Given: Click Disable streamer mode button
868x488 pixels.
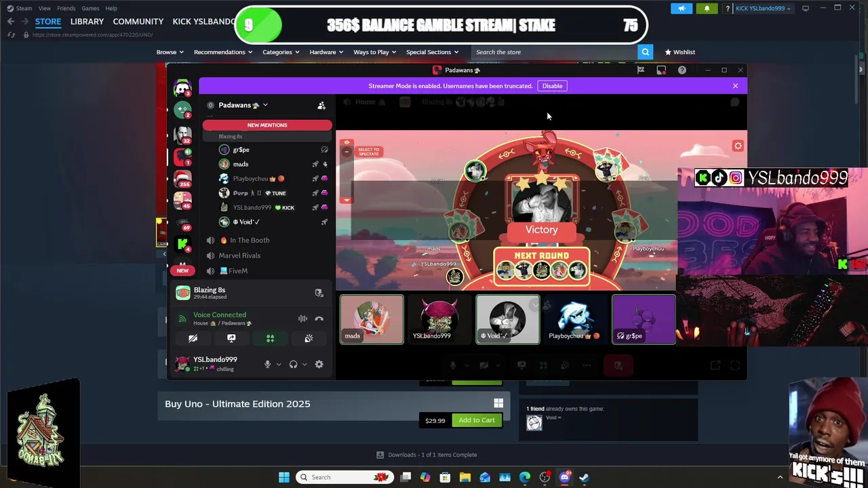Looking at the screenshot, I should coord(552,86).
